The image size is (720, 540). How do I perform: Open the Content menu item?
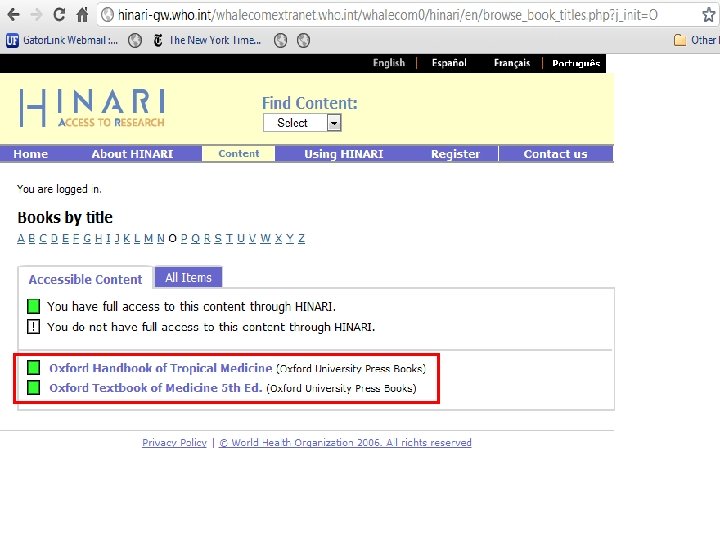coord(239,153)
